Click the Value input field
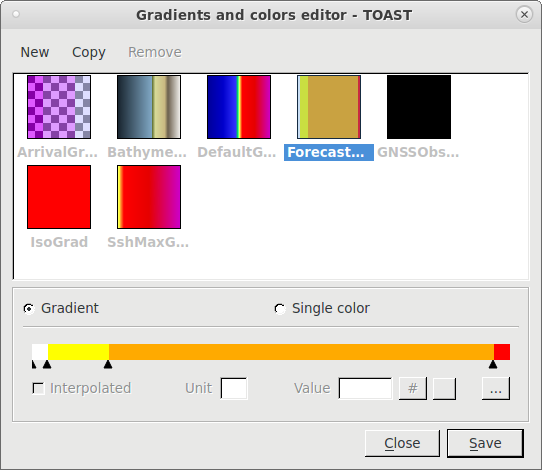This screenshot has width=542, height=470. pyautogui.click(x=365, y=388)
